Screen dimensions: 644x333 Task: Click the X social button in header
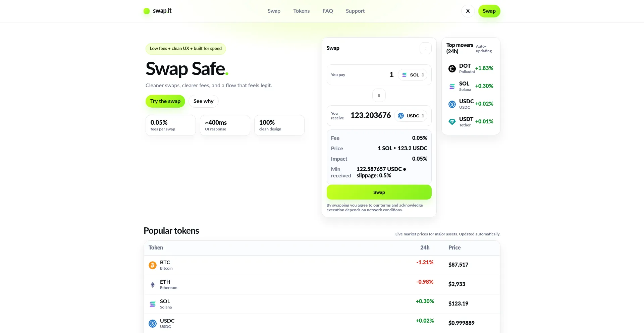tap(468, 11)
